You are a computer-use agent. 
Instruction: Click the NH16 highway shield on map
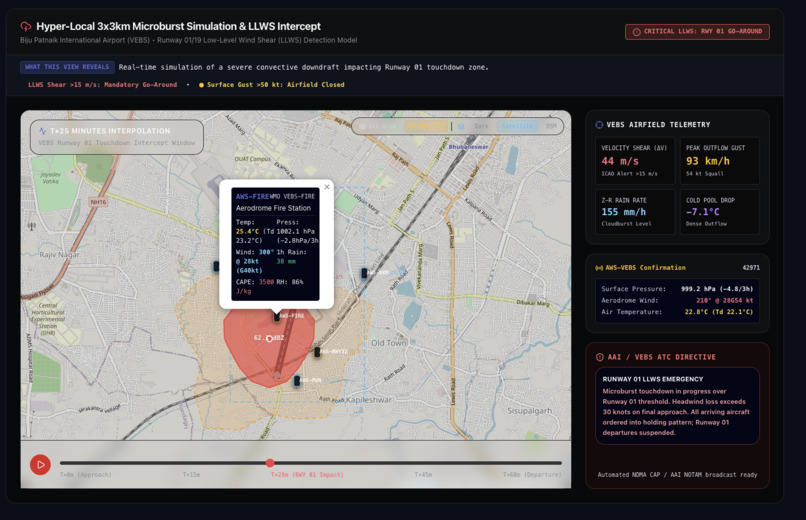click(x=98, y=202)
